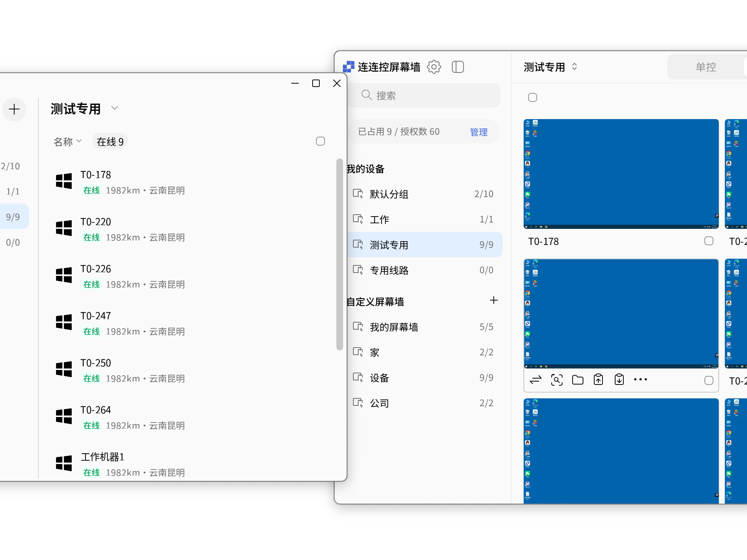The width and height of the screenshot is (747, 560).
Task: Check the select-all checkbox in device list window
Action: coord(320,141)
